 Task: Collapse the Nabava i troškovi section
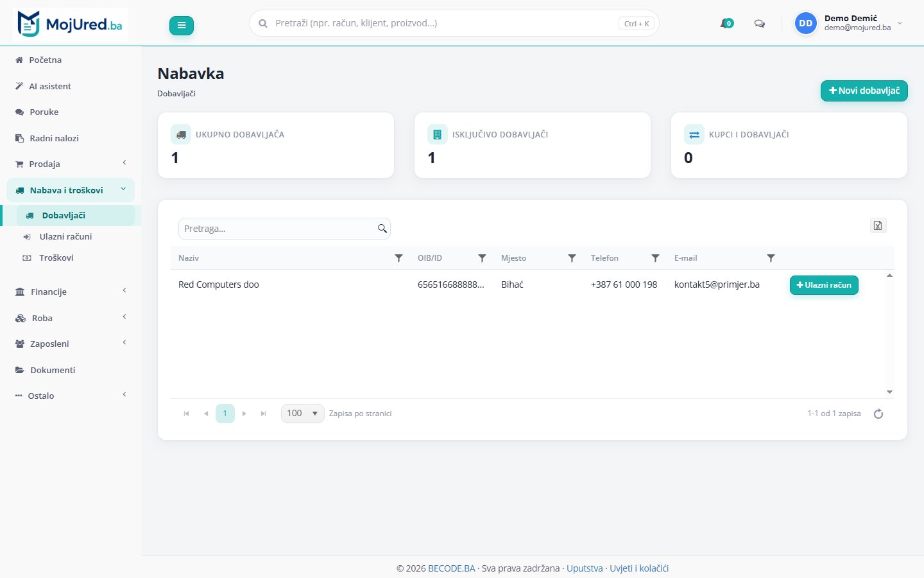pos(71,190)
